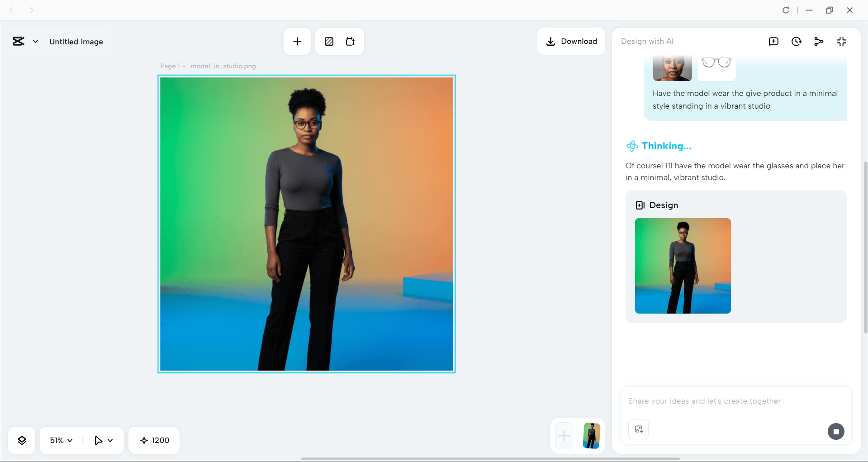The height and width of the screenshot is (462, 868).
Task: Open a new chat in Design with AI
Action: [x=774, y=41]
